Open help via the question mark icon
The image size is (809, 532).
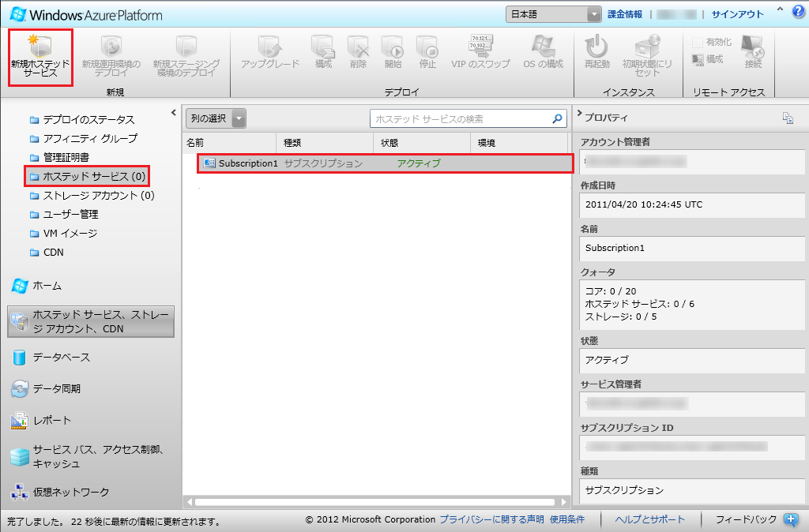(799, 11)
